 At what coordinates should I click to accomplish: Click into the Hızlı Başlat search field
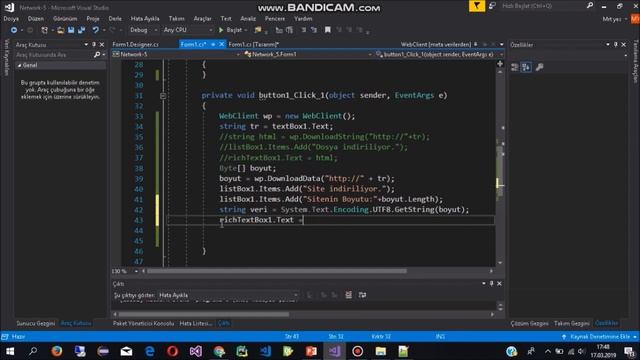click(x=542, y=6)
